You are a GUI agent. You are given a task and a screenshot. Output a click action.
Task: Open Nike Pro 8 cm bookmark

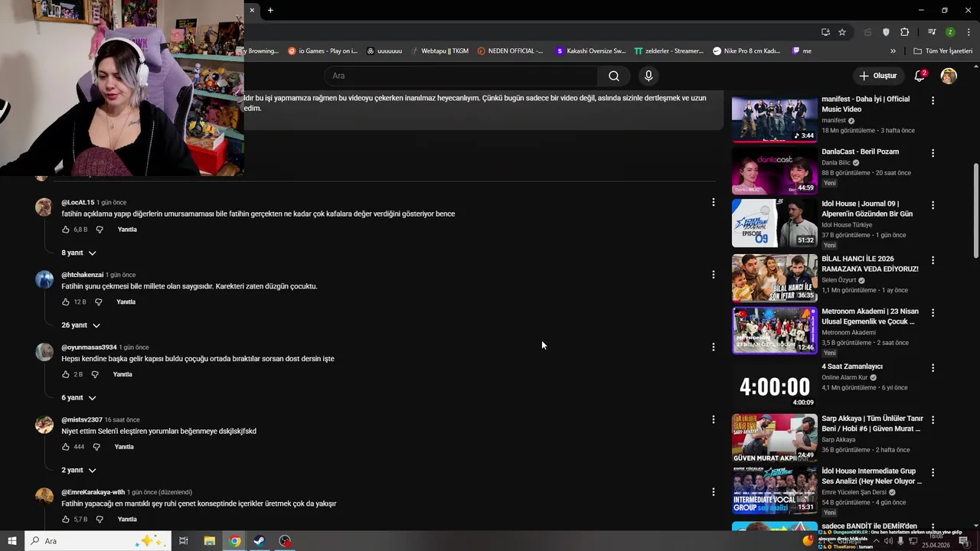[746, 51]
